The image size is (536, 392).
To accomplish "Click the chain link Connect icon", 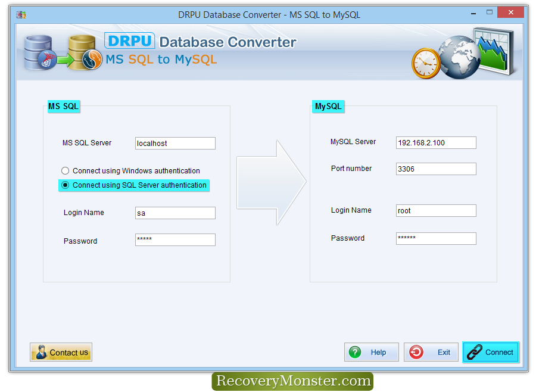I will coord(475,352).
